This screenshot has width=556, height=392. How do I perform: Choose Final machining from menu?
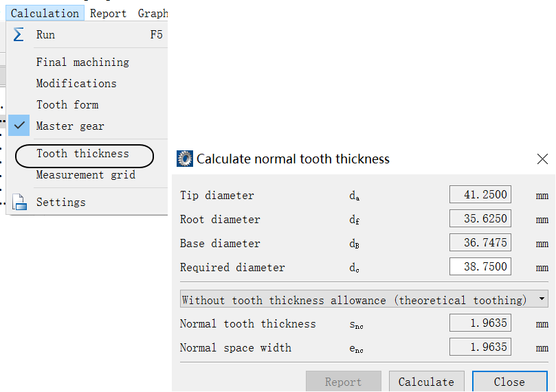pyautogui.click(x=82, y=62)
